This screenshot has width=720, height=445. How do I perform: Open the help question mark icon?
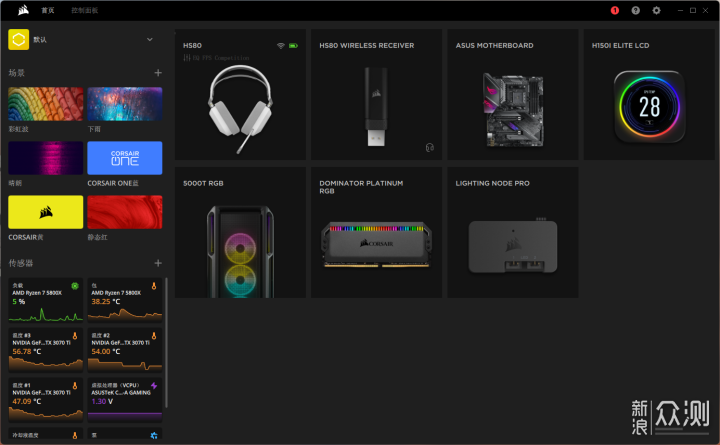click(x=636, y=10)
